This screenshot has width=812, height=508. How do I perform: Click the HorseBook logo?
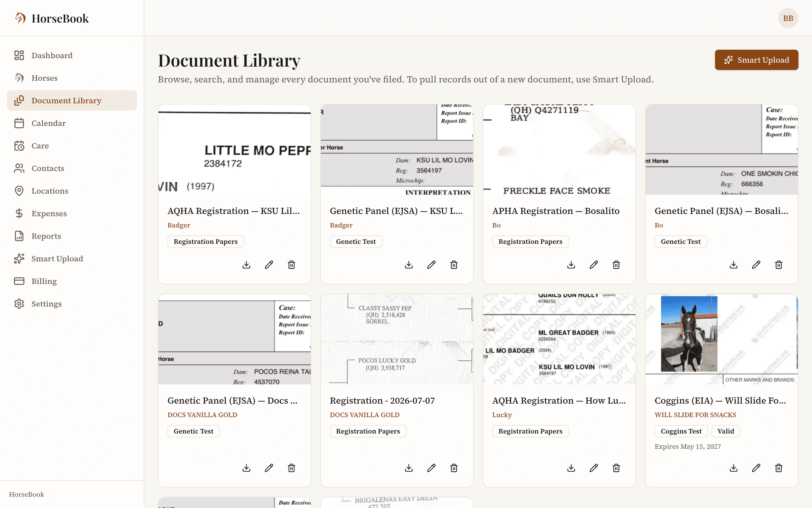[52, 18]
